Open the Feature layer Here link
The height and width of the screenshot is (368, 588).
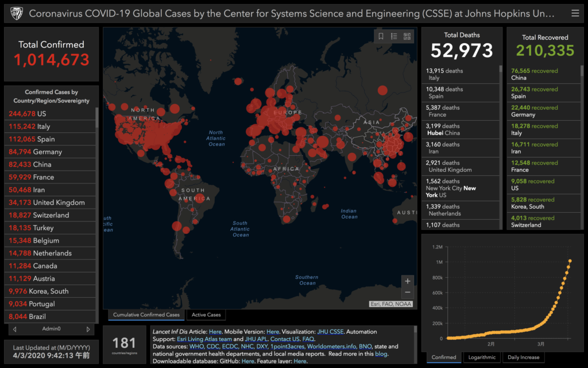click(300, 361)
